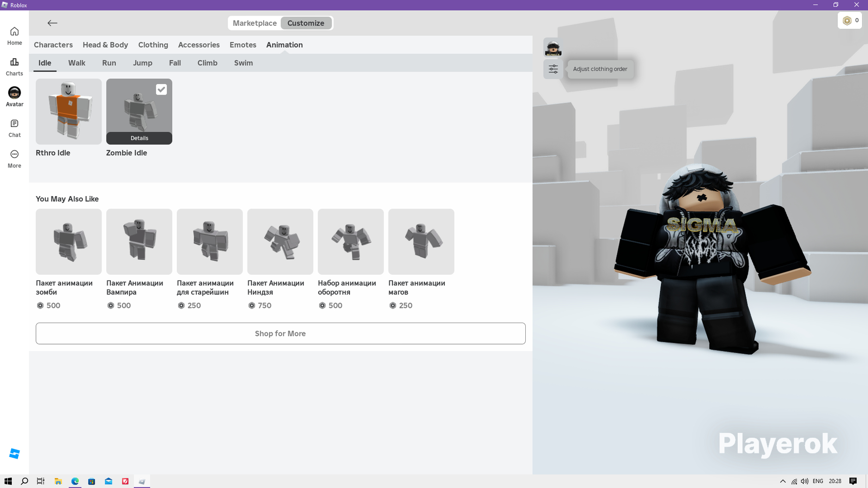Open the Robux balance indicator

850,20
